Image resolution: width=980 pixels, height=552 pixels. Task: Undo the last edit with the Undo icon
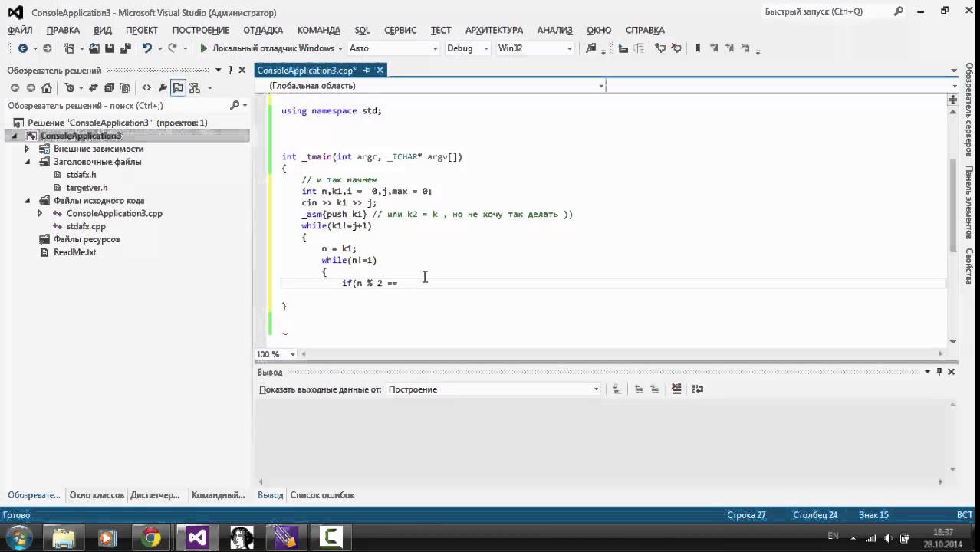146,48
